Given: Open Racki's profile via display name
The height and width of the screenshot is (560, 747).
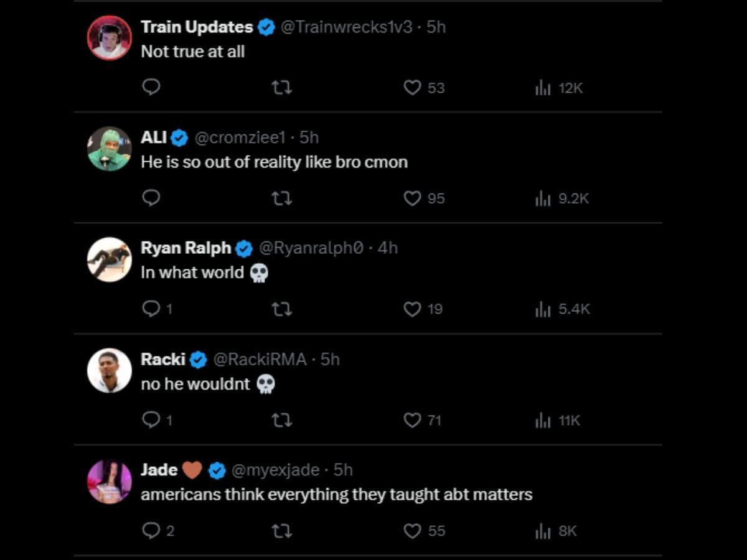Looking at the screenshot, I should coord(163,359).
